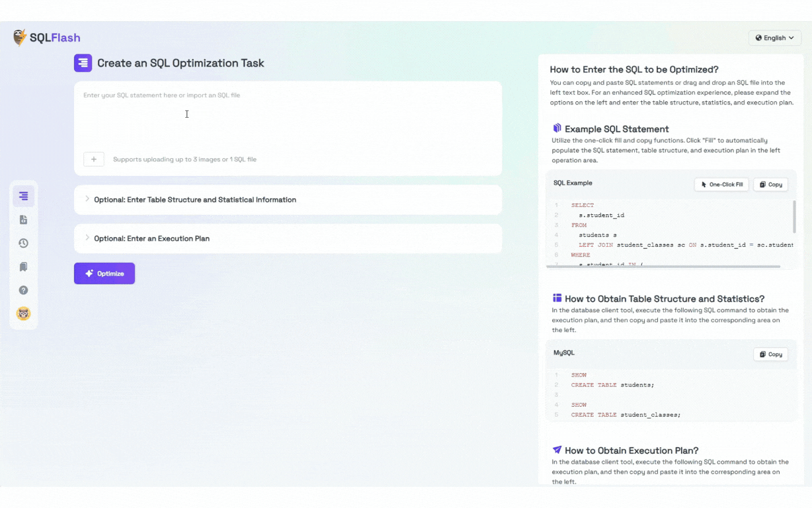The image size is (812, 508).
Task: Open the SQL file code sidebar icon
Action: (x=24, y=220)
